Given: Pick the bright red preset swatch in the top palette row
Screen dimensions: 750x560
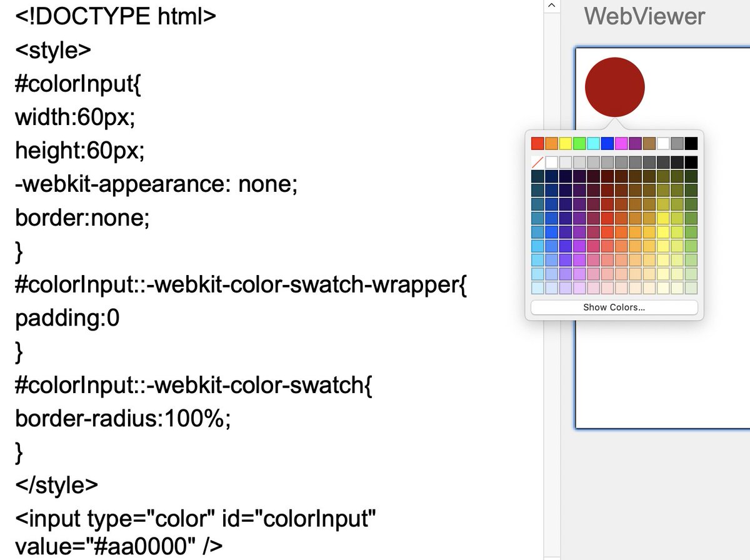Looking at the screenshot, I should click(537, 143).
